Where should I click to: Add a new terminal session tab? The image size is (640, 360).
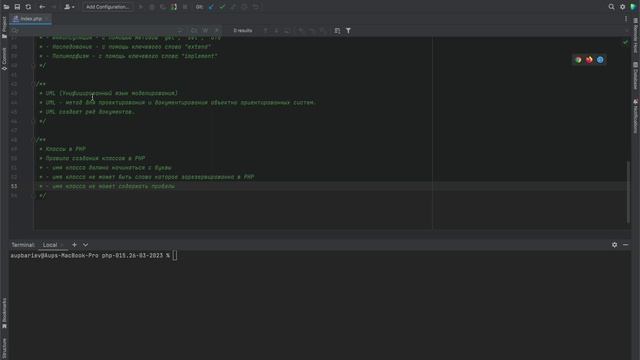(x=74, y=245)
